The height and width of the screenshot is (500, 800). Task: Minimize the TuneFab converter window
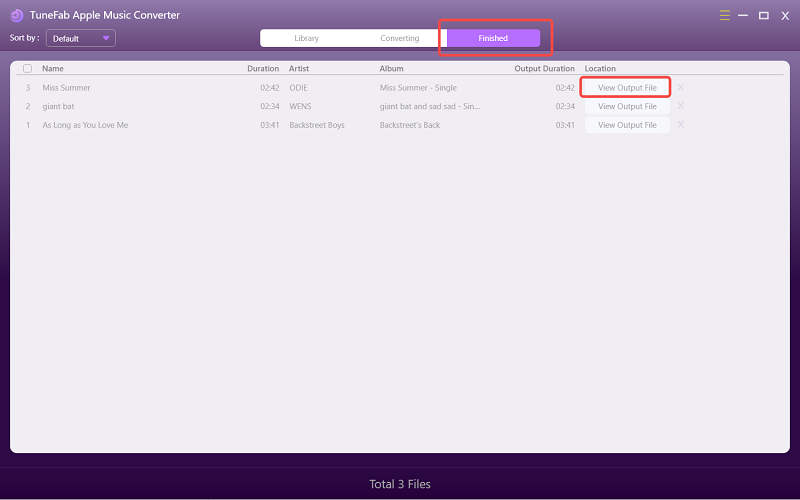point(744,15)
